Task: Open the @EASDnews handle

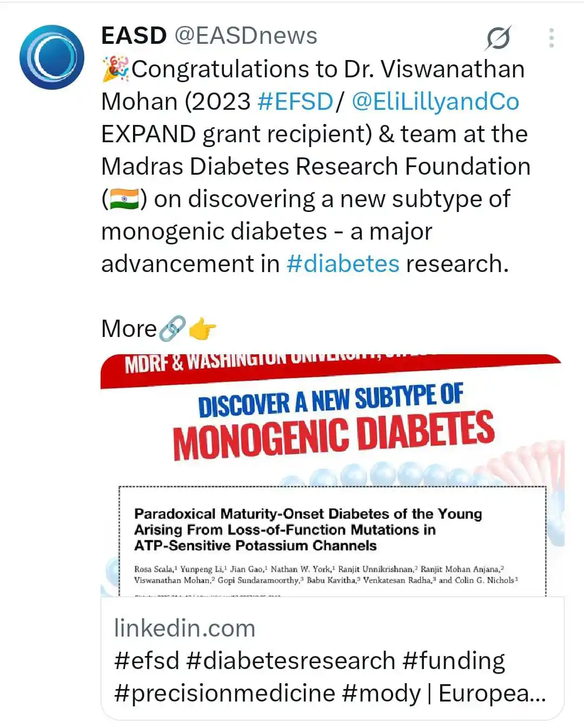Action: pos(246,36)
